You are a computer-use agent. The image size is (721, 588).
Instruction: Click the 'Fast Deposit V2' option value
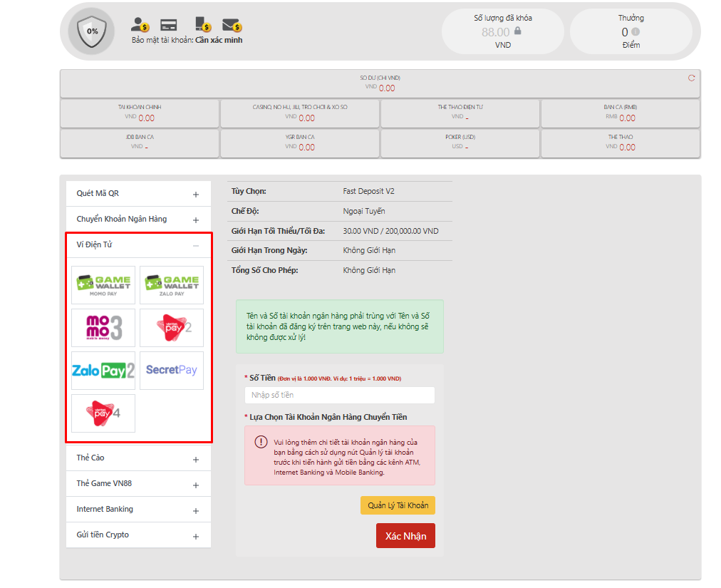[x=369, y=192]
